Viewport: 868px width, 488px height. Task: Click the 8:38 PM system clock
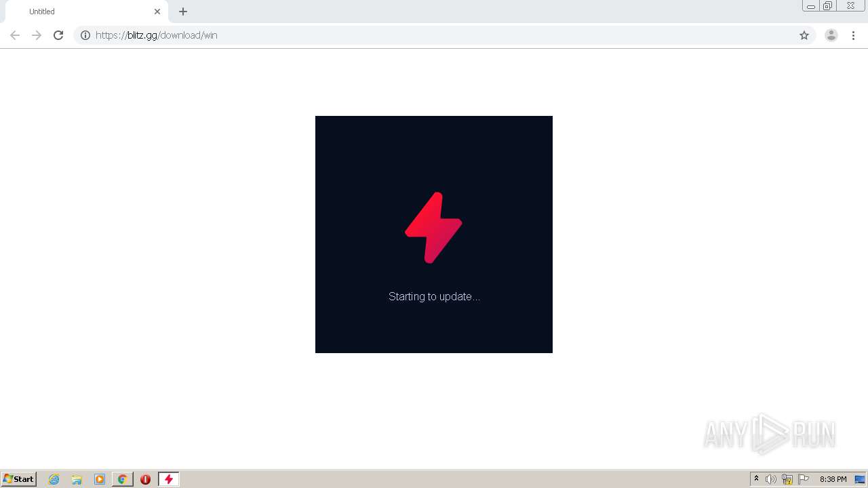click(833, 479)
